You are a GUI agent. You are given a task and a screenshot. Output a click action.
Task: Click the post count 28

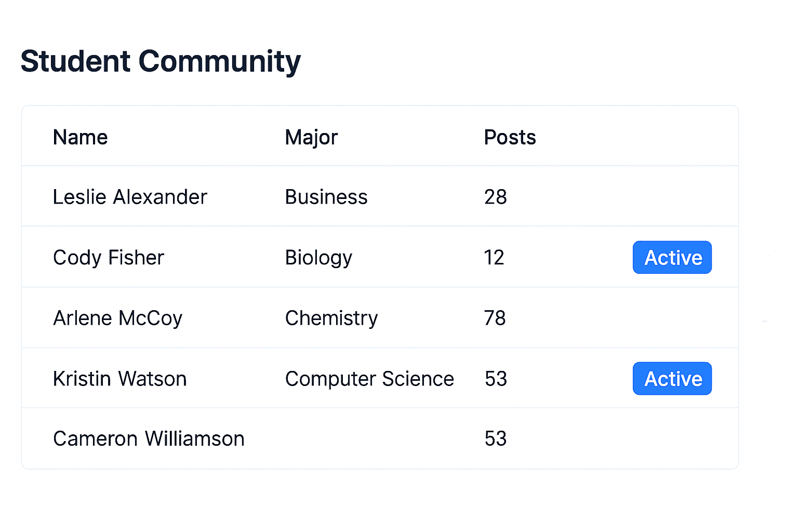click(495, 197)
